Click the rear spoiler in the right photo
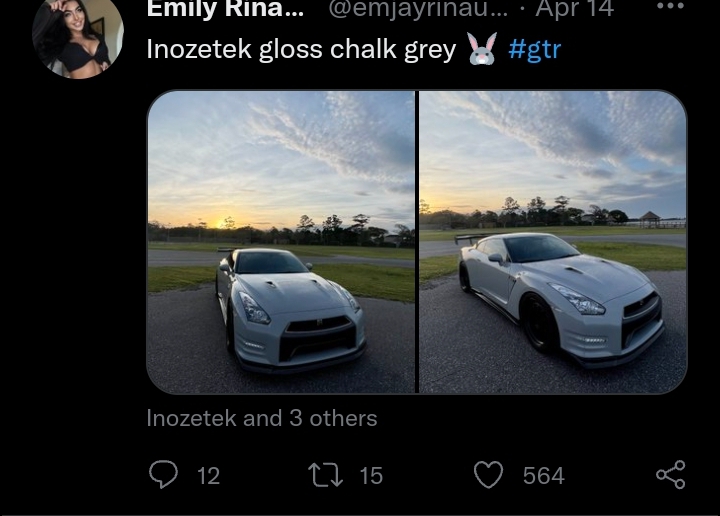This screenshot has width=720, height=516. (x=470, y=239)
